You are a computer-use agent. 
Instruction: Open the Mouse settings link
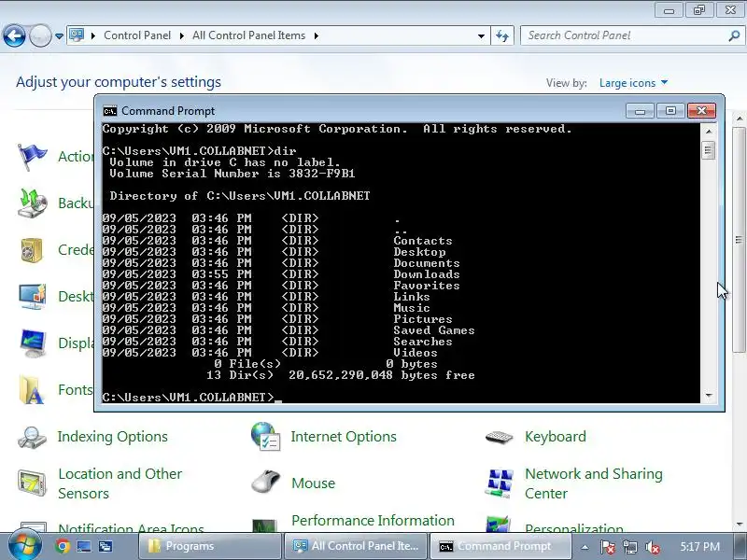tap(313, 483)
